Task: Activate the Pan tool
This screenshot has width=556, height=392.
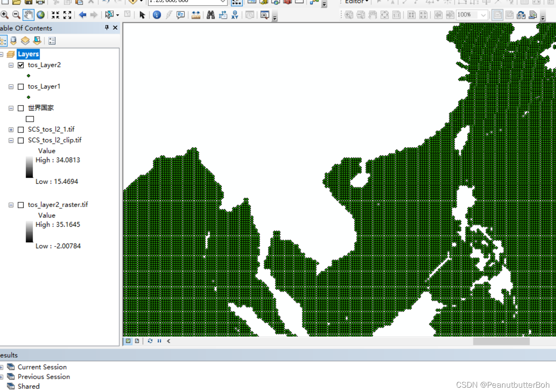Action: click(x=28, y=15)
